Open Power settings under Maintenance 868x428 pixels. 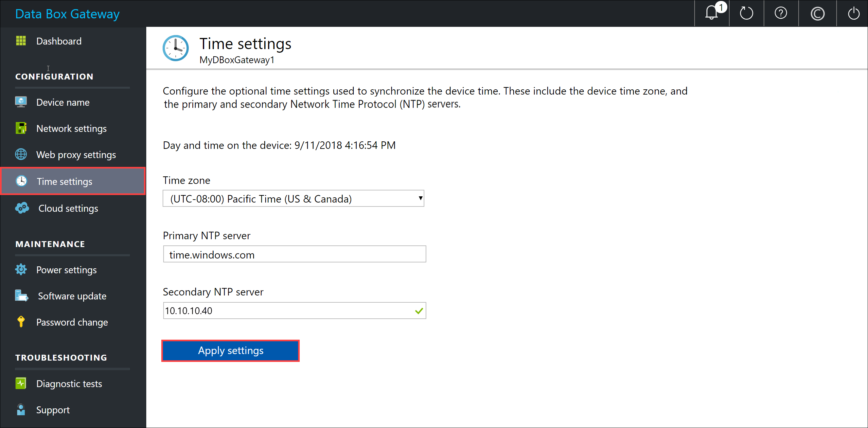66,270
